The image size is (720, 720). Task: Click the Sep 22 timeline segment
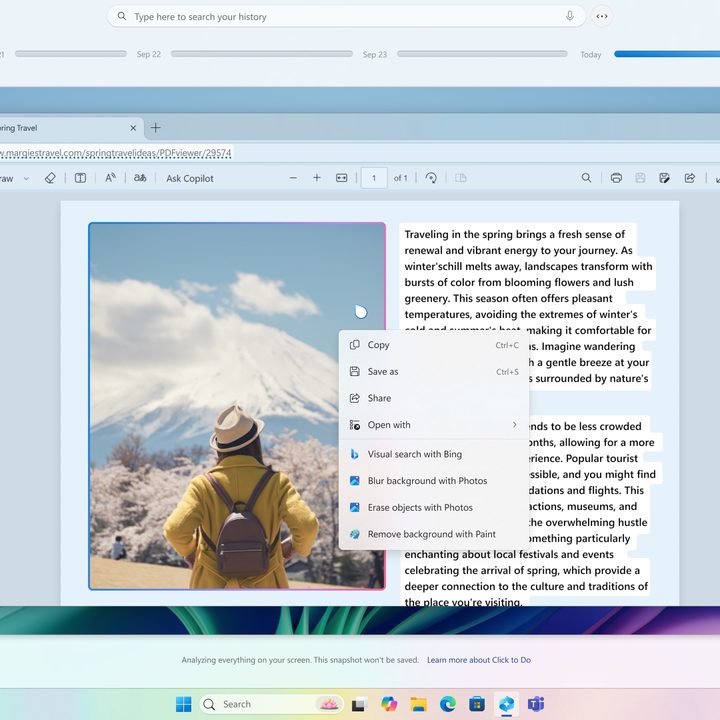(x=262, y=54)
